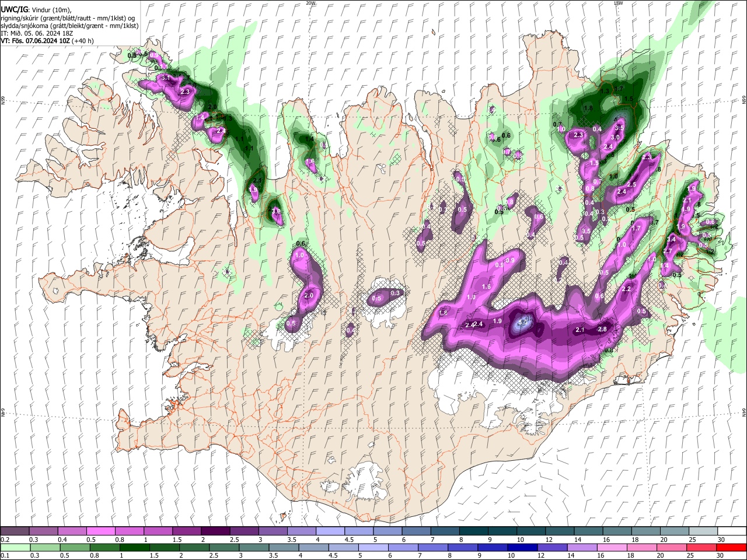Click the 'VT: Fös. 07.06.2024 10Z' valid time
Screen dimensions: 747x560
pos(35,41)
